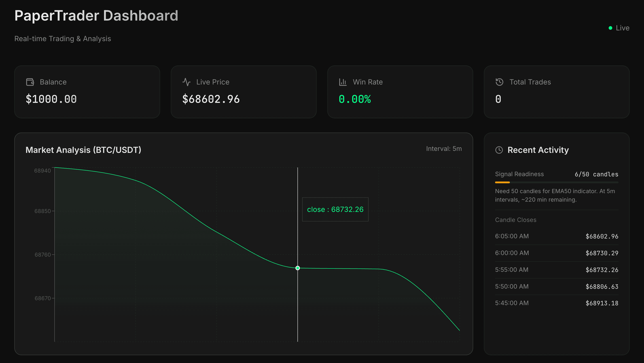Click the clock icon beside Recent Activity
The image size is (644, 363).
click(x=499, y=150)
